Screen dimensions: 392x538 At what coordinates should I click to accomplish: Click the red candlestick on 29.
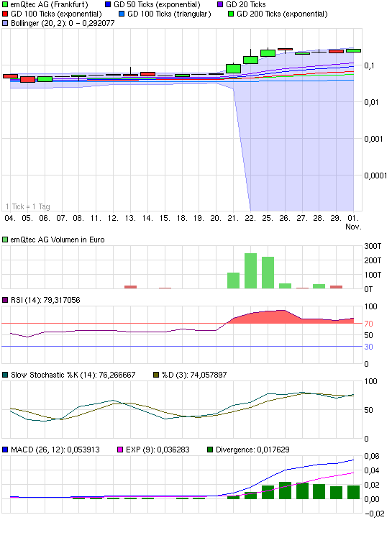tap(337, 52)
